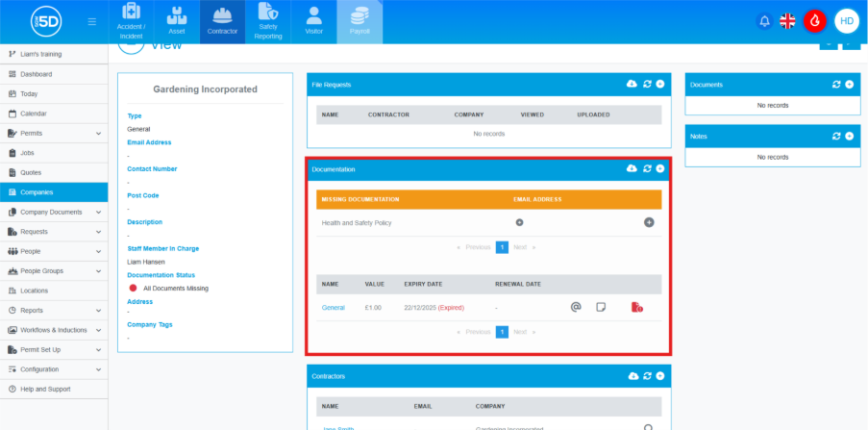Image resolution: width=868 pixels, height=430 pixels.
Task: Click the UK flag language selector
Action: (788, 21)
